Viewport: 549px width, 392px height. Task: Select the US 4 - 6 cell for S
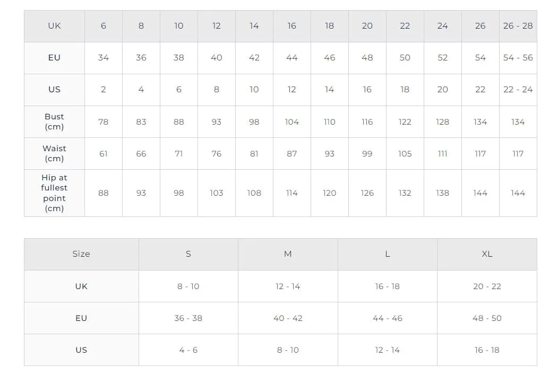click(188, 350)
